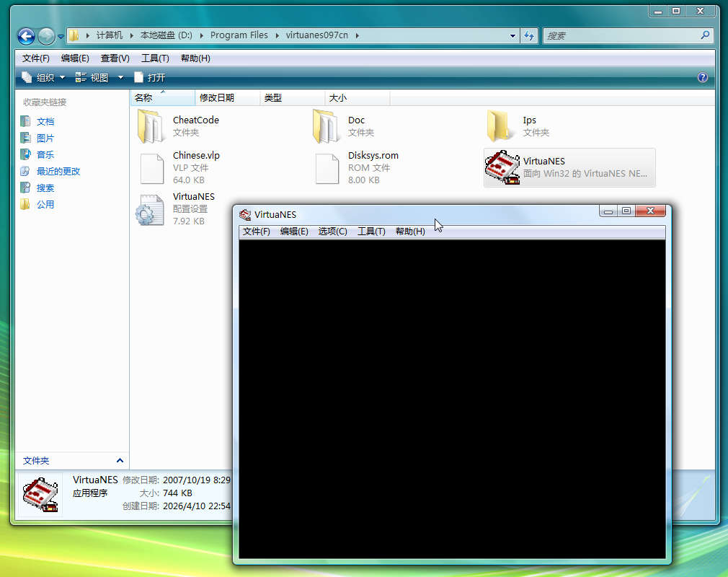Open the Doc folder
The image size is (728, 577).
click(327, 126)
